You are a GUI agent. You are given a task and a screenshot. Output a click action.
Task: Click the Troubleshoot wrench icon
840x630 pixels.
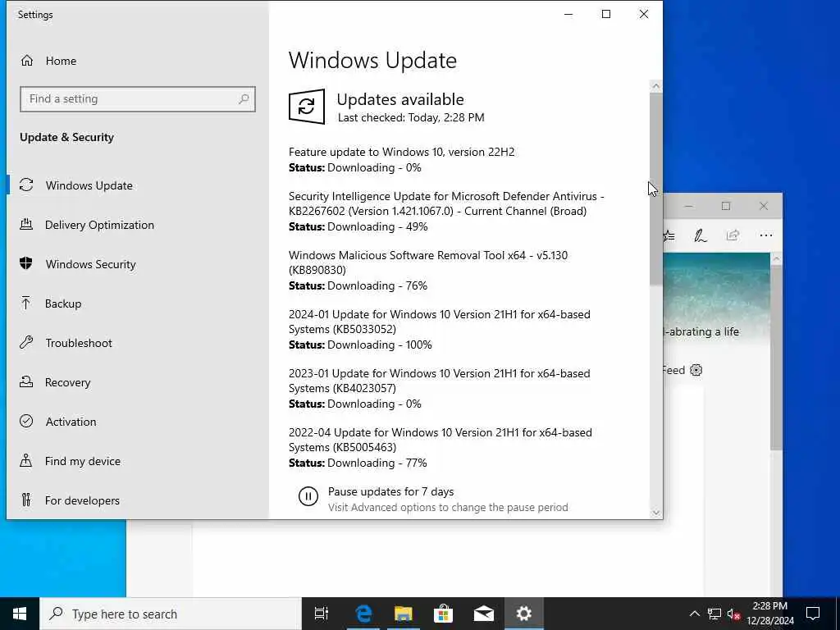(x=26, y=342)
